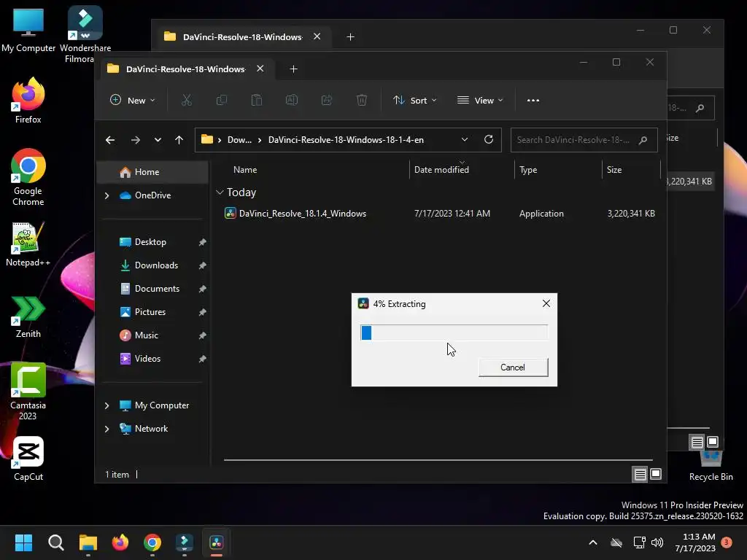The image size is (747, 560).
Task: Select OneDrive in navigation pane
Action: coord(152,195)
